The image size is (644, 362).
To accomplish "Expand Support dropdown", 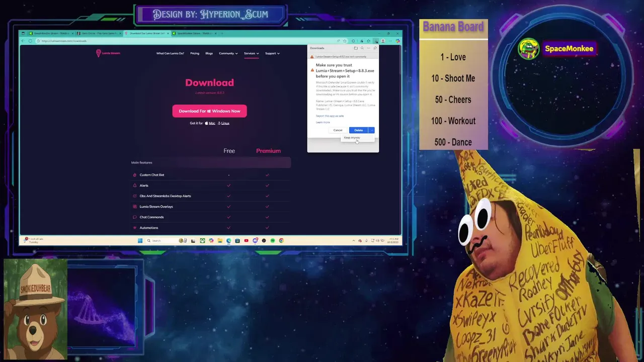I will point(272,53).
